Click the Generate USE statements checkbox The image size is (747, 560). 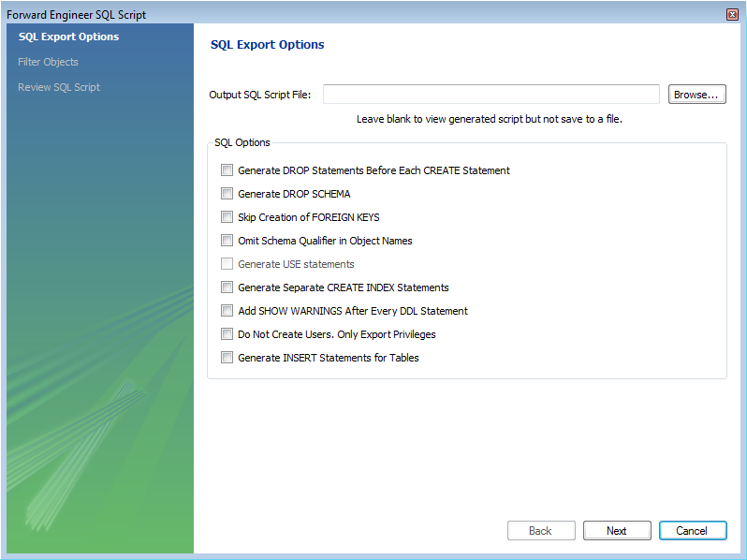click(227, 264)
